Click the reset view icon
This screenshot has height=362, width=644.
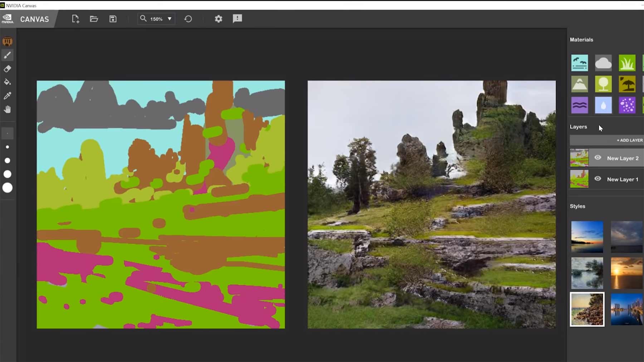coord(188,19)
